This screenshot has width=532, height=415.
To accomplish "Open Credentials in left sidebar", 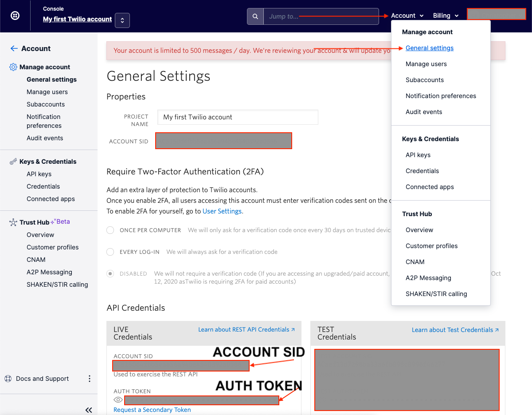I will click(43, 186).
